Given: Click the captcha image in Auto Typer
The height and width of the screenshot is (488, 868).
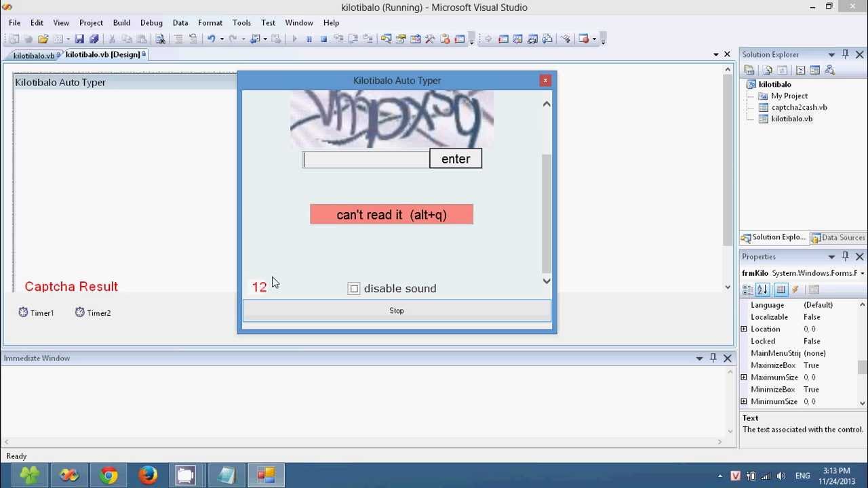Looking at the screenshot, I should 392,119.
